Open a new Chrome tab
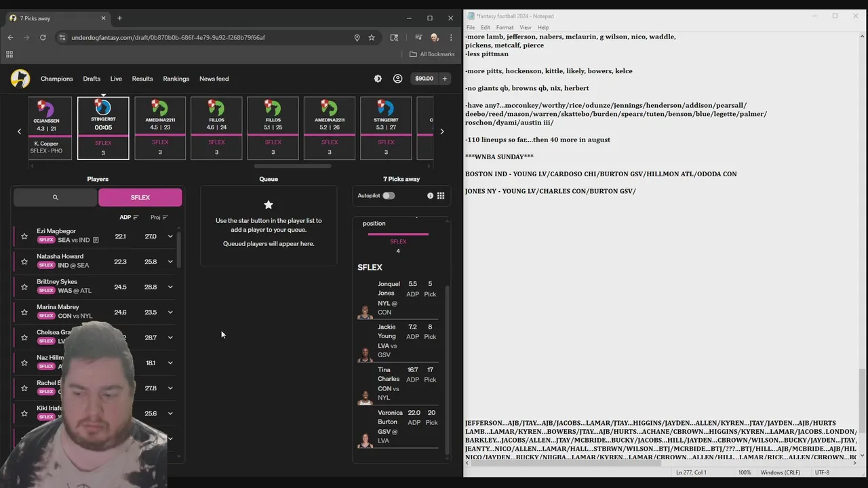Image resolution: width=868 pixels, height=488 pixels. point(119,18)
